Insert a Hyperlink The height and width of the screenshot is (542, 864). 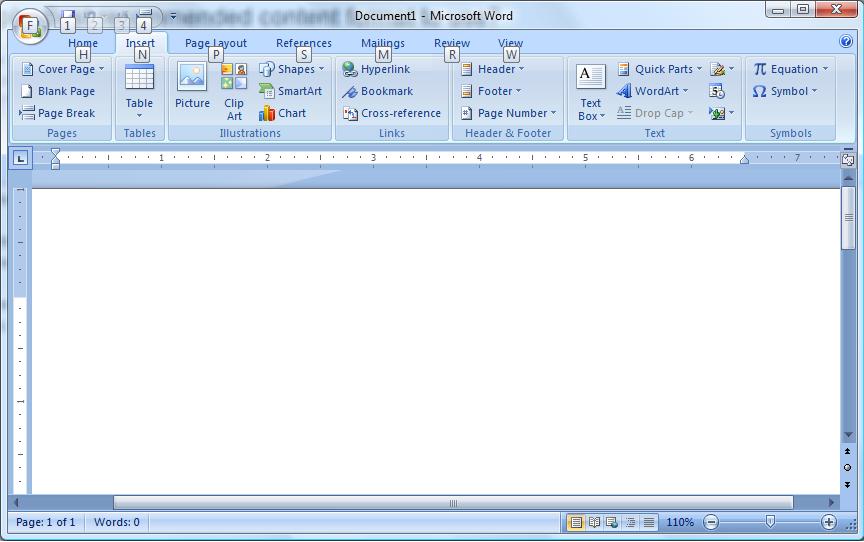coord(376,69)
